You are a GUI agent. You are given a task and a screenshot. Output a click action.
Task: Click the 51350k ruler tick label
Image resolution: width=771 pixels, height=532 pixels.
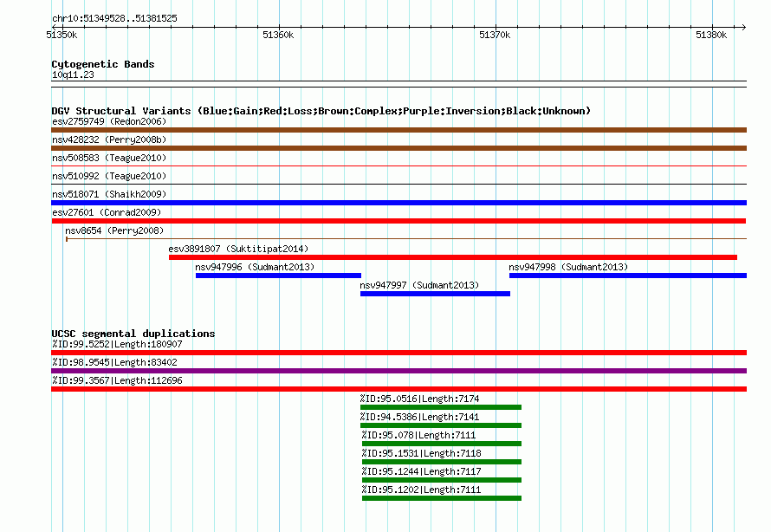[62, 35]
